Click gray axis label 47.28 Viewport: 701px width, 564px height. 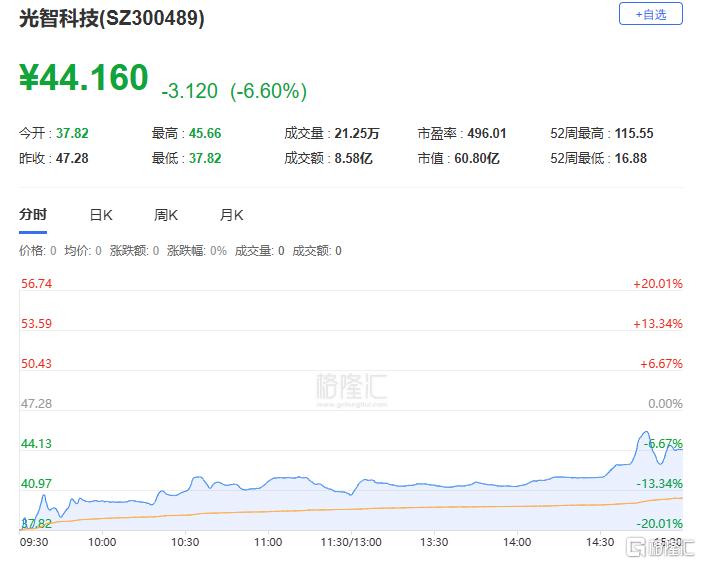pos(36,404)
